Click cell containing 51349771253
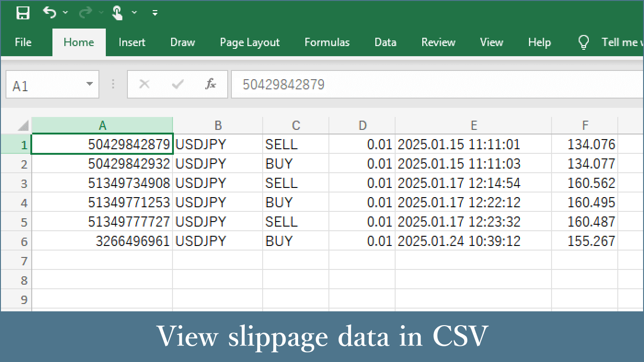Image resolution: width=644 pixels, height=362 pixels. point(102,202)
